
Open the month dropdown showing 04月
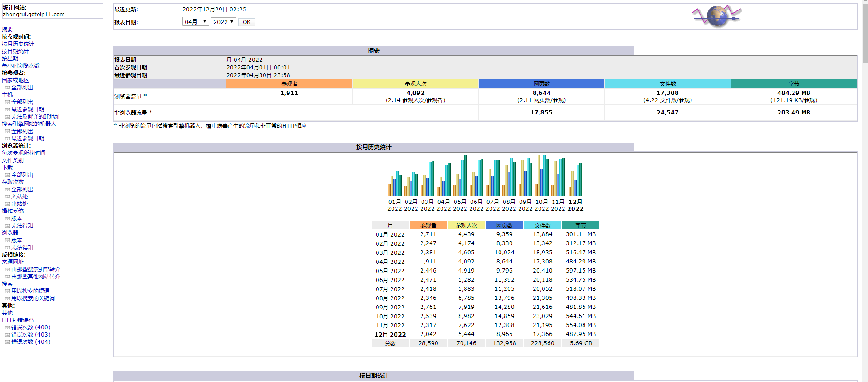click(196, 22)
